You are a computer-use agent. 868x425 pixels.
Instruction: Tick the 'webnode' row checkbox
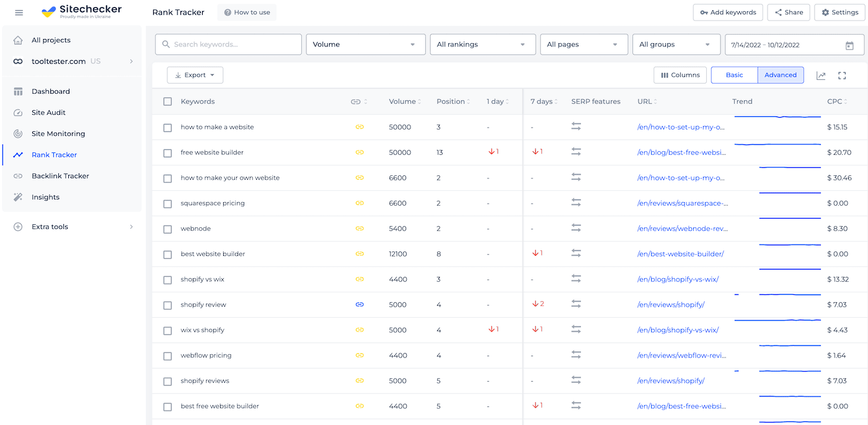click(167, 229)
